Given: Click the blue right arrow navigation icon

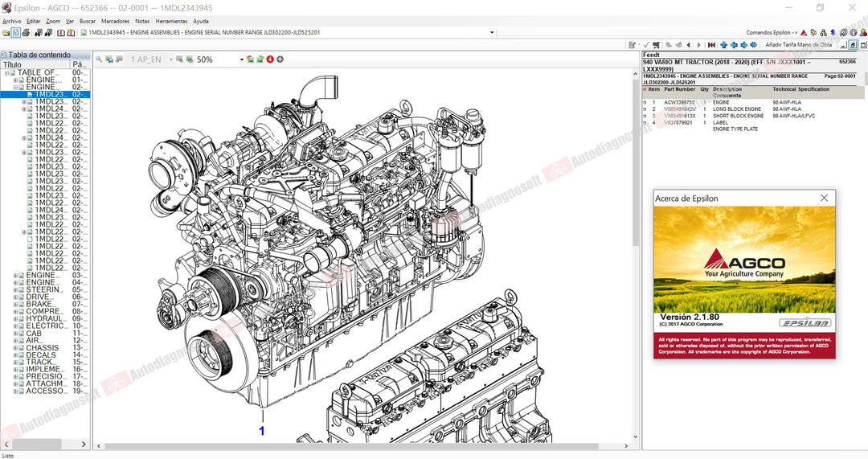Looking at the screenshot, I should 744,45.
